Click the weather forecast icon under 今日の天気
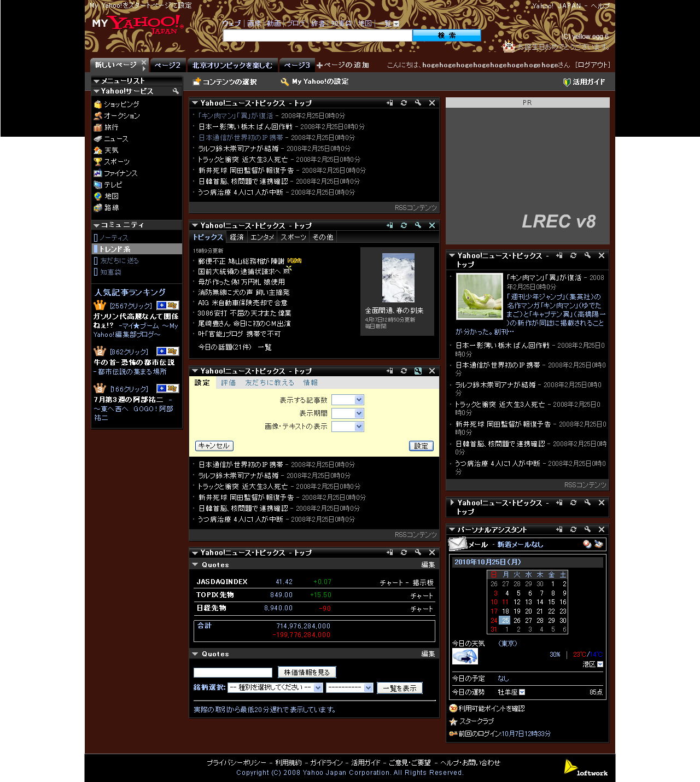Image resolution: width=700 pixels, height=782 pixels. (465, 656)
